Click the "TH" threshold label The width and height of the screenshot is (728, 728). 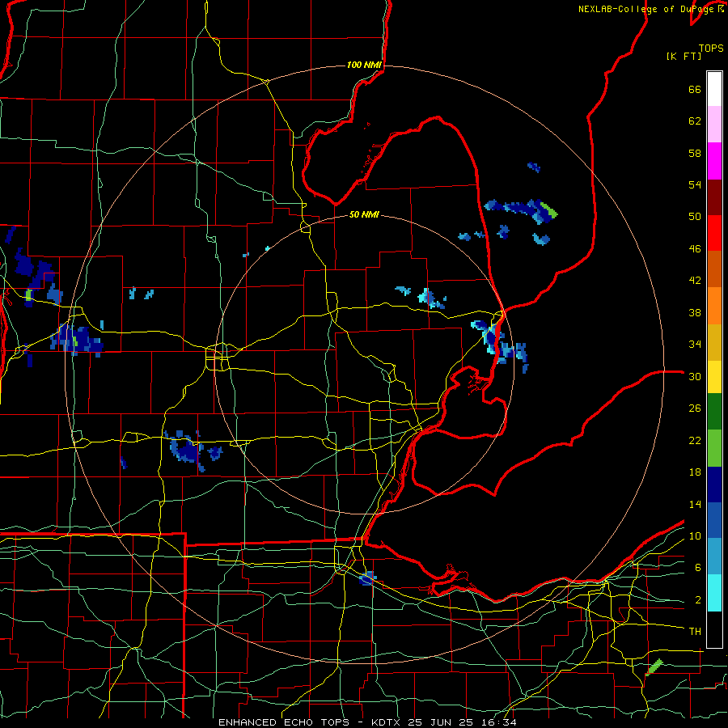tap(695, 632)
